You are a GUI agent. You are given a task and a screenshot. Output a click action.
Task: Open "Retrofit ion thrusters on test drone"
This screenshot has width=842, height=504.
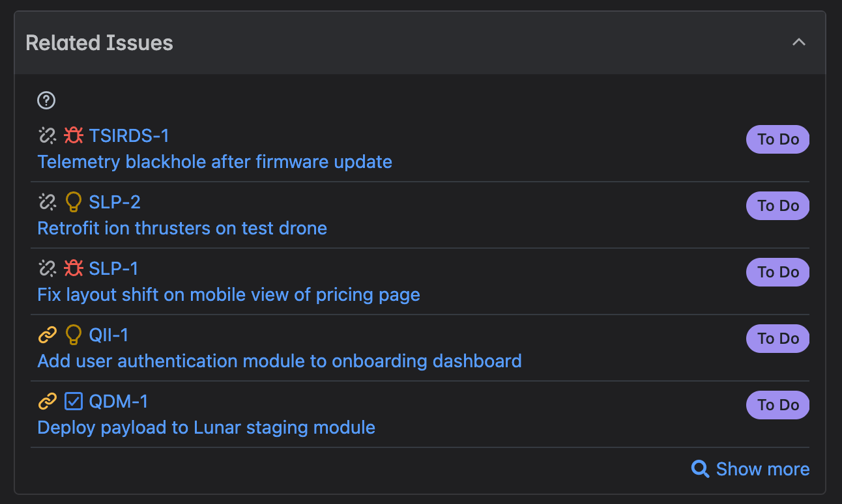(182, 228)
